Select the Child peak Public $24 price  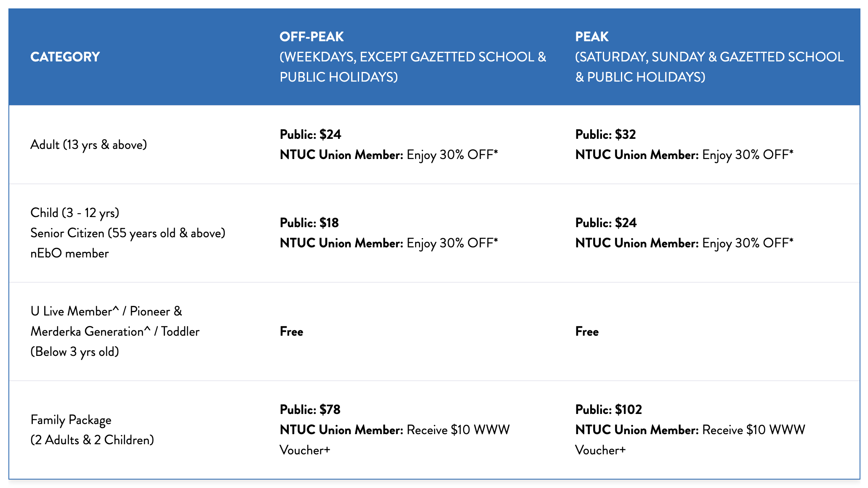click(x=606, y=223)
